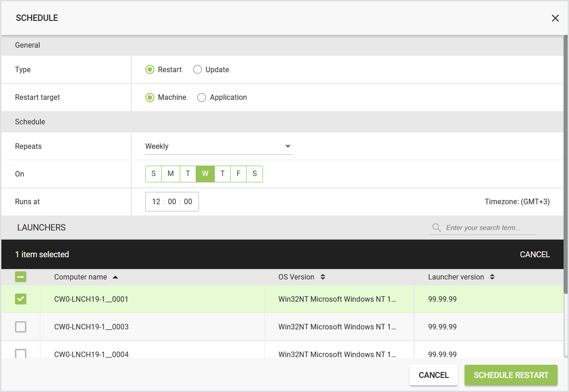
Task: Choose Machine as restart target
Action: 150,97
